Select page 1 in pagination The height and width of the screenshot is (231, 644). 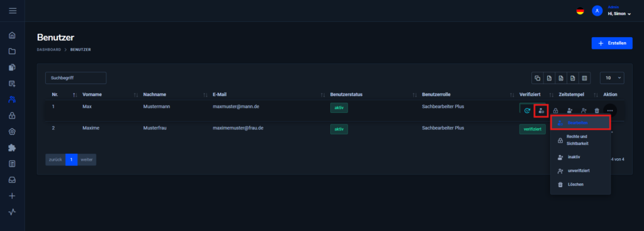click(x=72, y=159)
